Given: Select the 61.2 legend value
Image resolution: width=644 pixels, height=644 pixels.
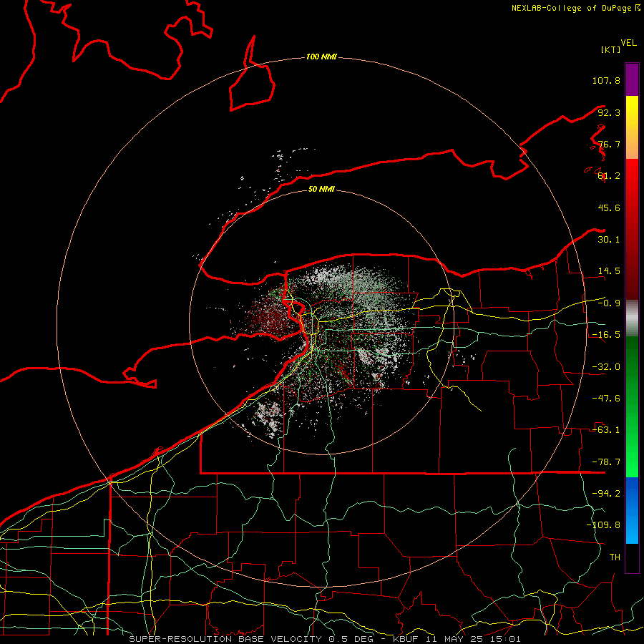Looking at the screenshot, I should (x=609, y=176).
